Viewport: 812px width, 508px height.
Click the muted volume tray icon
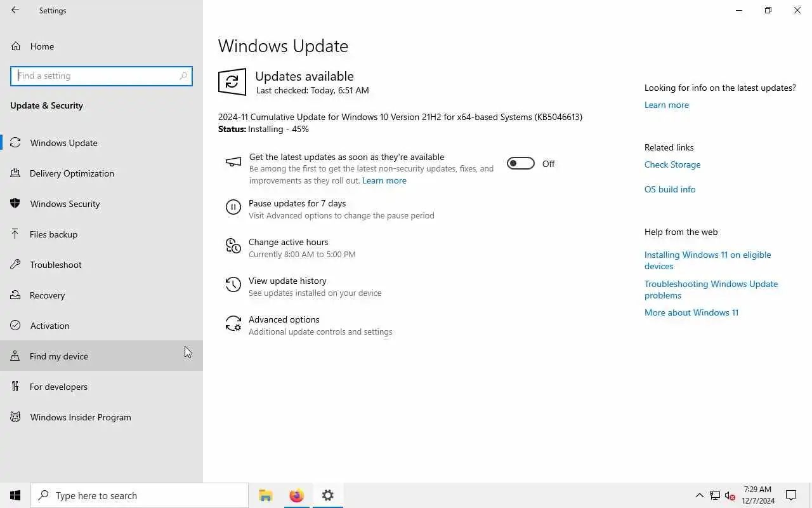click(x=730, y=495)
